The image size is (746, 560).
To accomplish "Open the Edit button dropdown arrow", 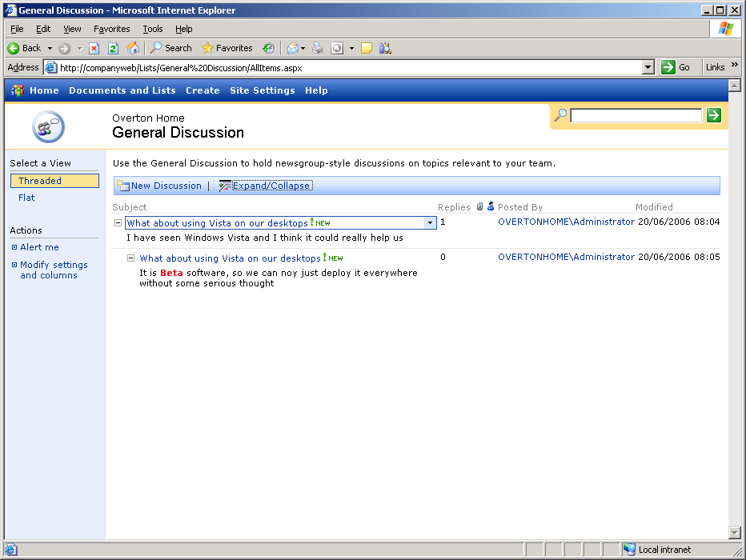I will [x=351, y=48].
